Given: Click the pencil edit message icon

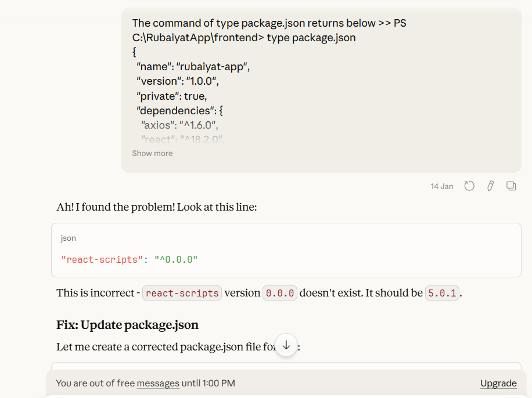Looking at the screenshot, I should (490, 186).
